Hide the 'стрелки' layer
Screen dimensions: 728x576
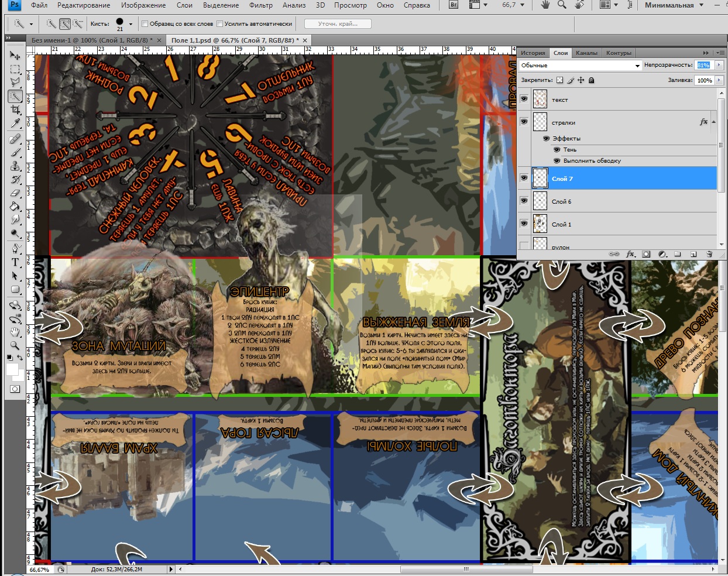[524, 122]
